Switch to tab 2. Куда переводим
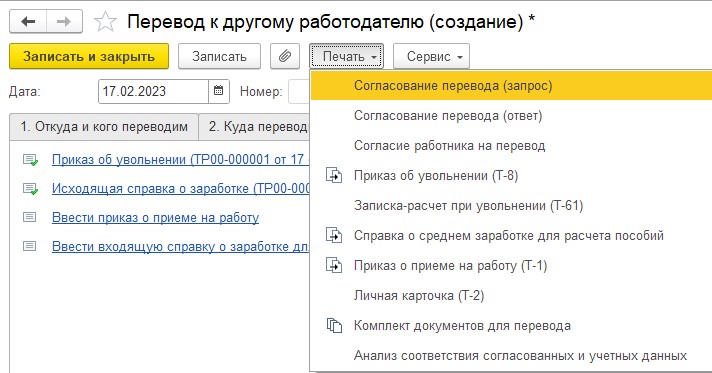Screen dimensions: 712x373 click(255, 126)
